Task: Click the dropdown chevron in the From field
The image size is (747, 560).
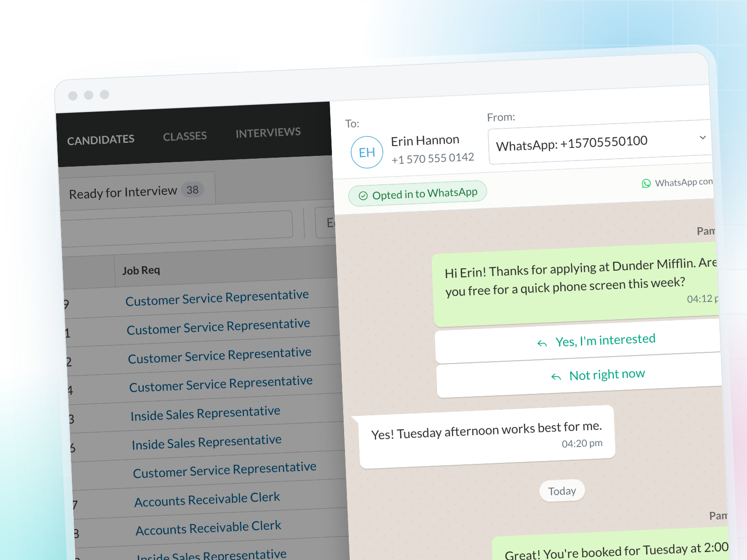Action: (703, 137)
